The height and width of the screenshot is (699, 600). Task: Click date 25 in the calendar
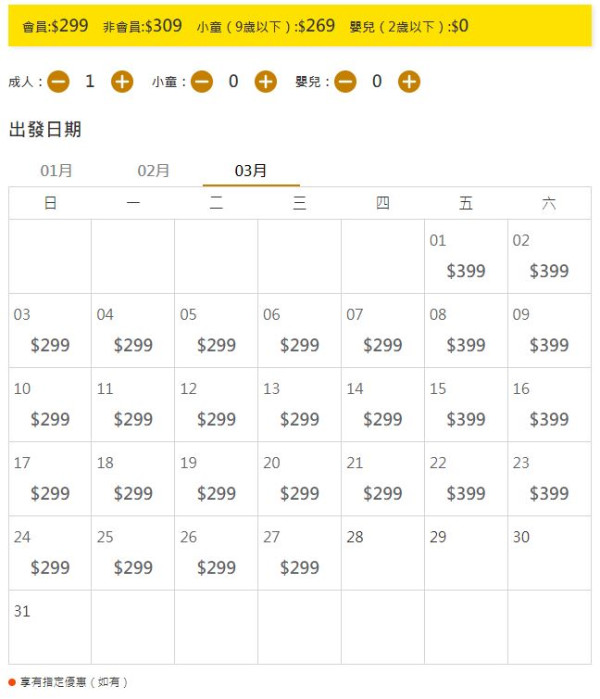(133, 553)
